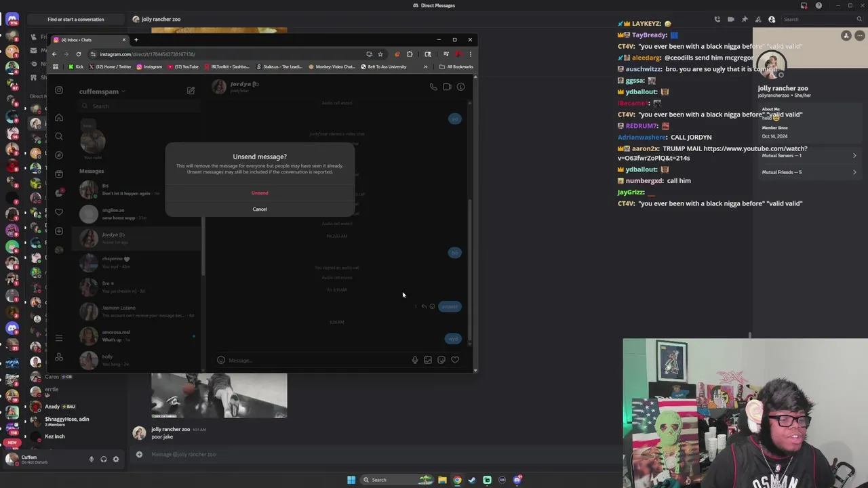
Task: Open the All Bookmarks folder
Action: pyautogui.click(x=456, y=67)
